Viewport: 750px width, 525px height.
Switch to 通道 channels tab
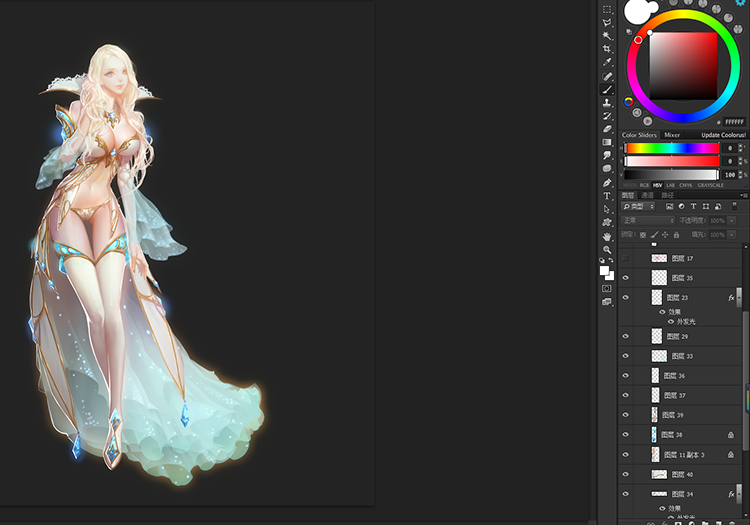coord(647,195)
